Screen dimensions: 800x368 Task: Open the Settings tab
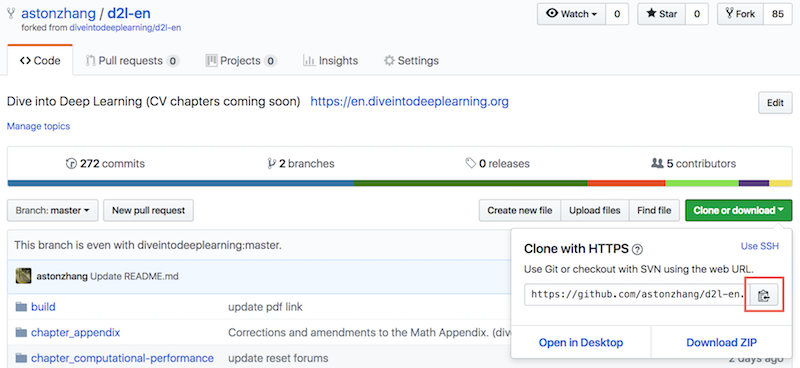pyautogui.click(x=411, y=61)
